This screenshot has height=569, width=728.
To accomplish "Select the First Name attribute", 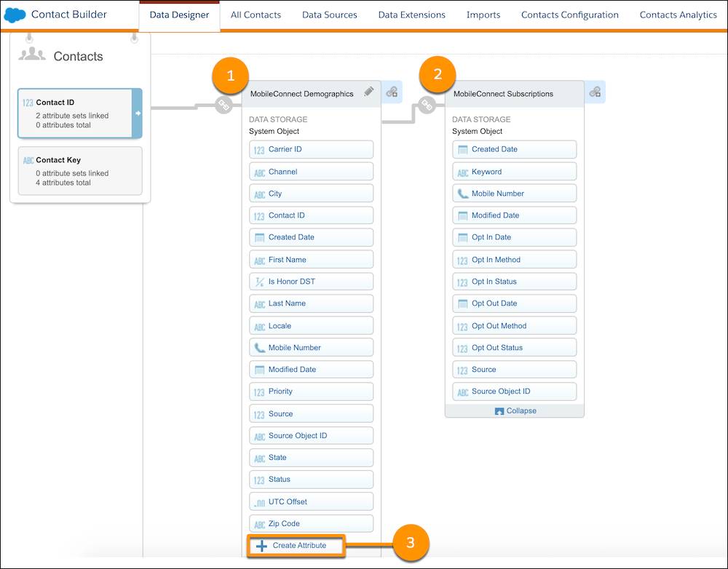I will coord(311,260).
